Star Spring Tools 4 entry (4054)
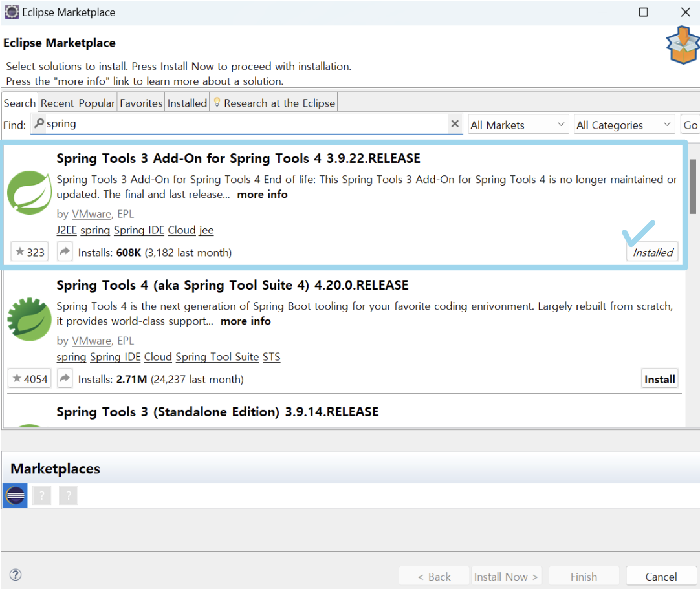 coord(30,379)
